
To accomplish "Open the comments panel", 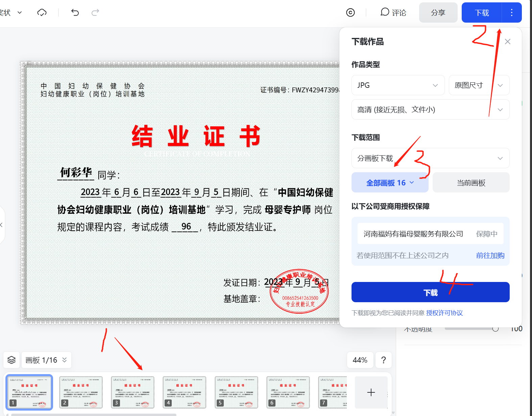I will pos(393,12).
